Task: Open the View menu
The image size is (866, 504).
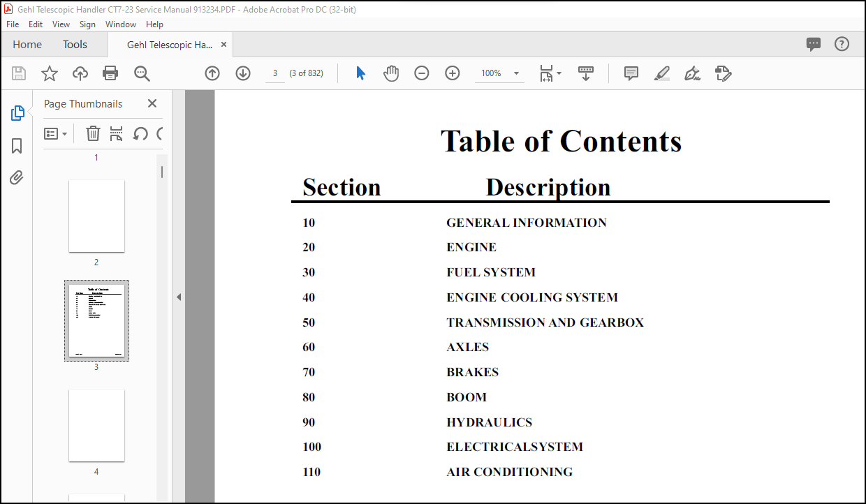Action: point(61,24)
